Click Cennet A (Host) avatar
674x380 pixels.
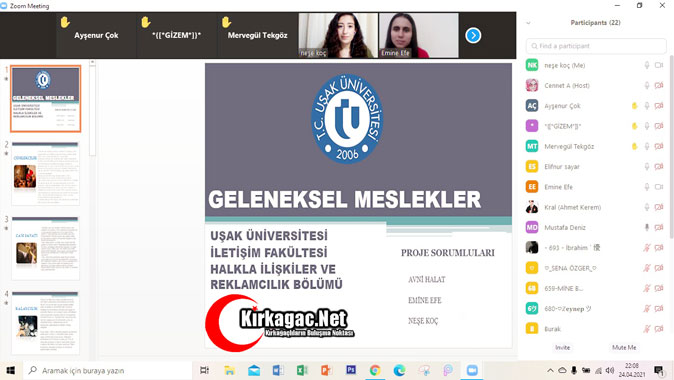(532, 85)
